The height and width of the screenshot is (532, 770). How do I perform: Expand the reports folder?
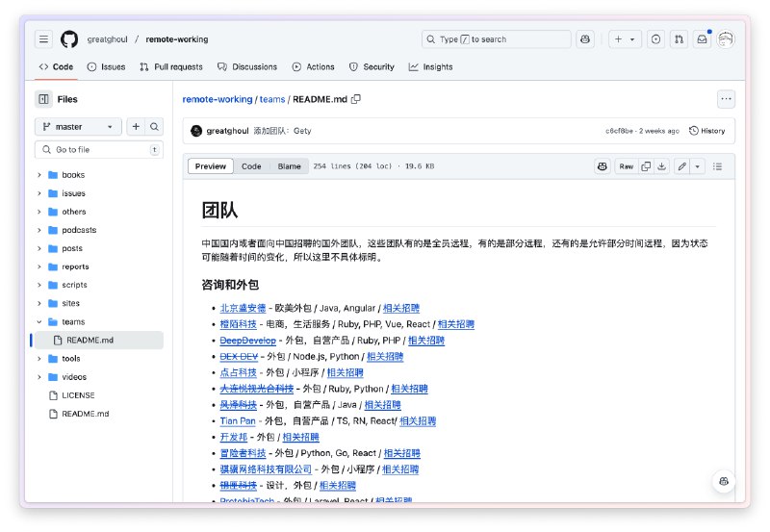click(x=39, y=266)
